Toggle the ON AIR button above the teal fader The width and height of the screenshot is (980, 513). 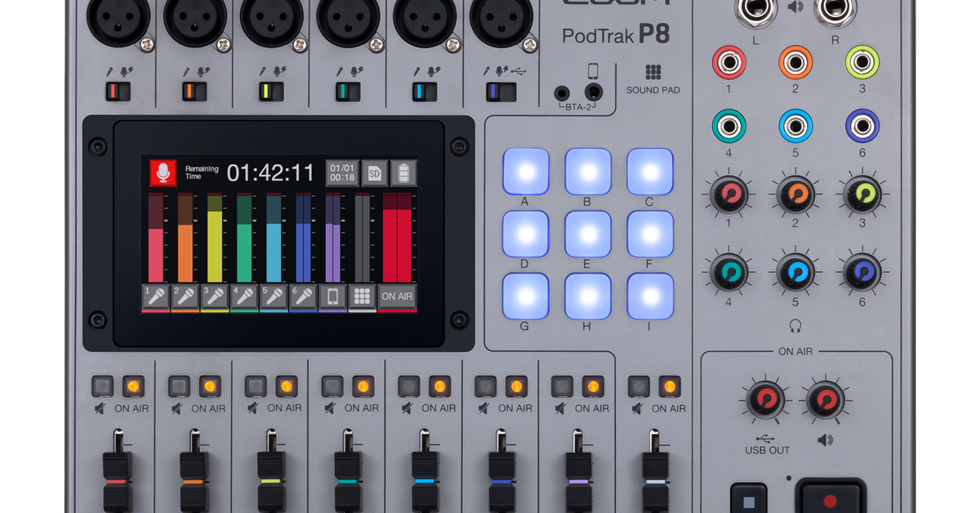coord(363,385)
